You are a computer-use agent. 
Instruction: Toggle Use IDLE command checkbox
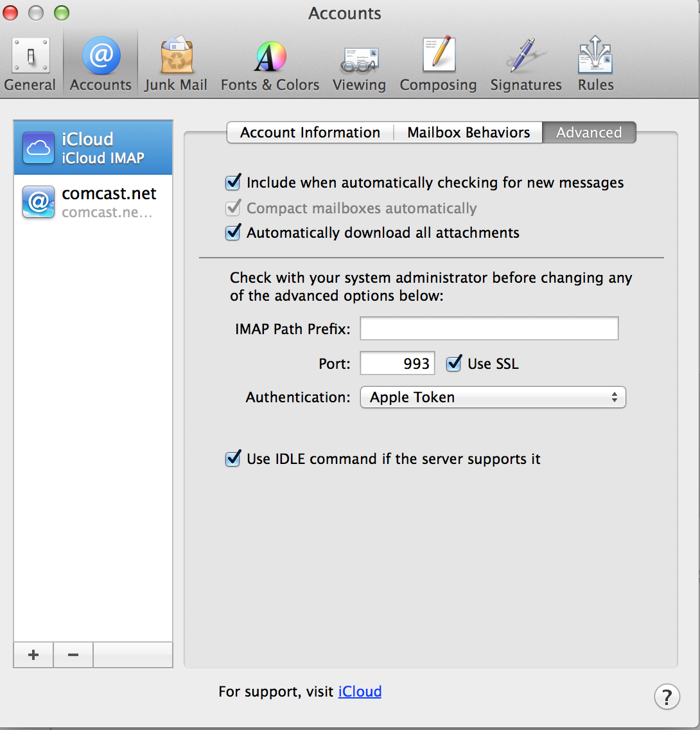(x=233, y=459)
